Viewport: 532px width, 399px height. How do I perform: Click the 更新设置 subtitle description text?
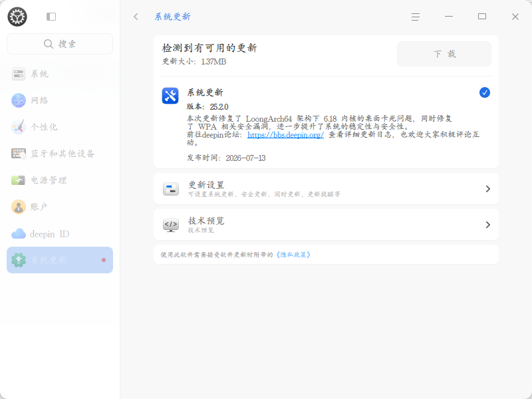pyautogui.click(x=264, y=194)
